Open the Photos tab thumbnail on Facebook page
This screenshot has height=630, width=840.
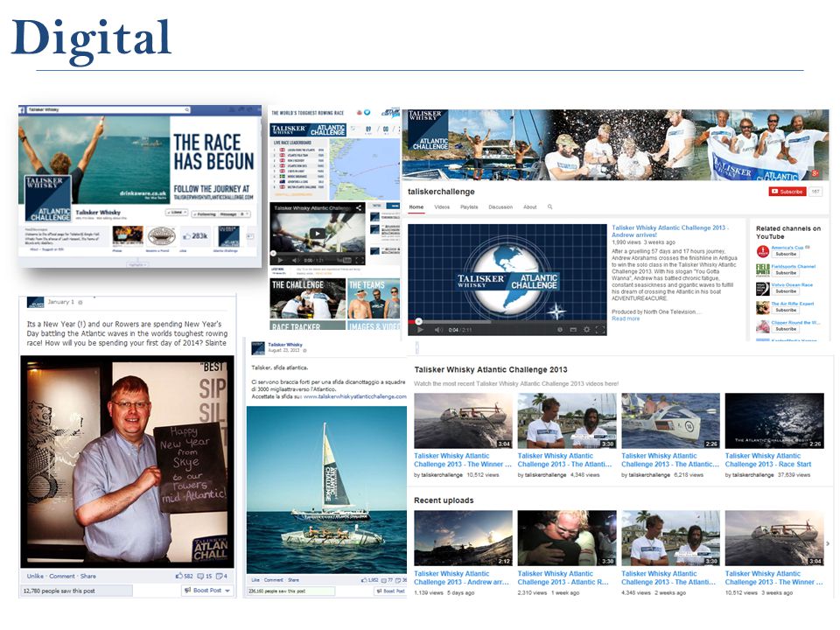coord(128,235)
